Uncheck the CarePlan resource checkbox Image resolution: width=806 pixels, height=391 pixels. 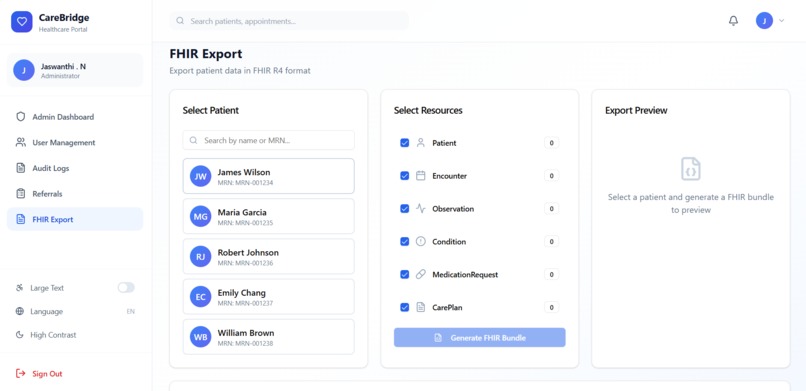[405, 307]
